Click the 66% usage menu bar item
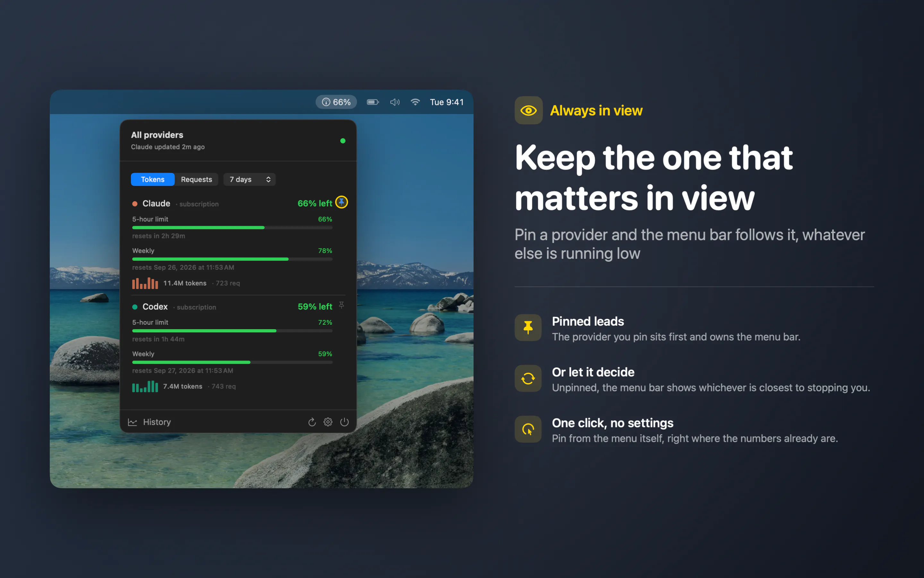The height and width of the screenshot is (578, 924). (x=336, y=102)
